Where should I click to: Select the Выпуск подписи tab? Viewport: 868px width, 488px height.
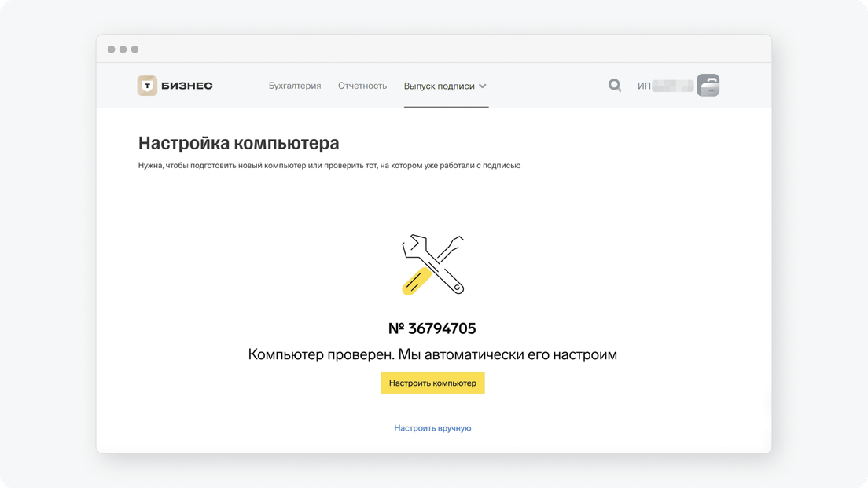pyautogui.click(x=439, y=86)
